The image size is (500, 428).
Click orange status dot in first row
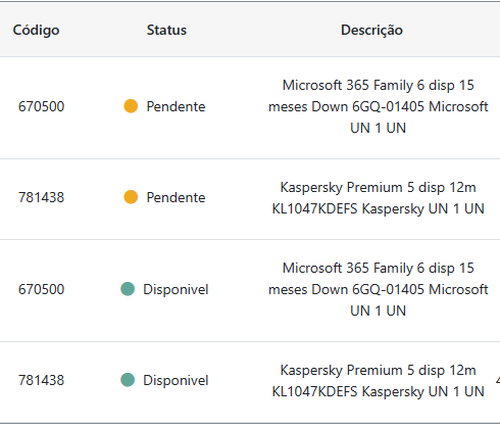click(x=131, y=106)
